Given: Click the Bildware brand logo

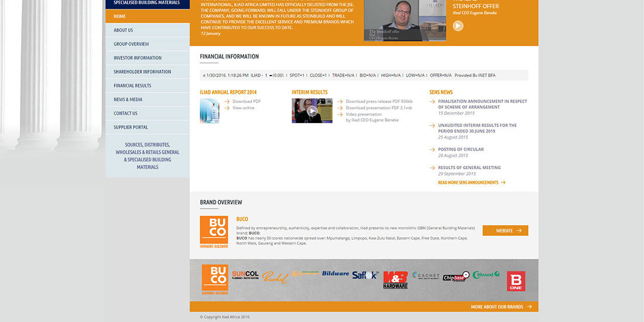Looking at the screenshot, I should (x=335, y=273).
